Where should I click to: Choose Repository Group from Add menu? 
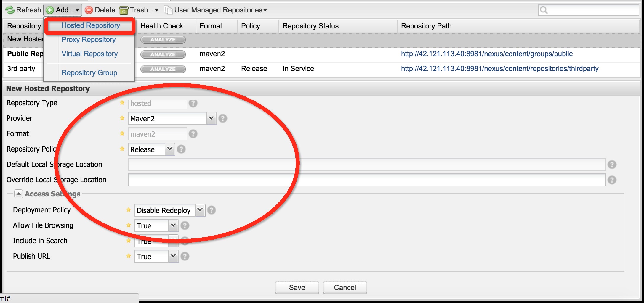[x=89, y=73]
